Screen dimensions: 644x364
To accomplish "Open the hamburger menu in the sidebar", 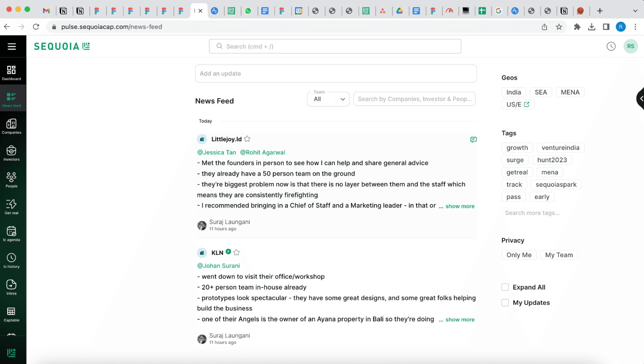I will pyautogui.click(x=11, y=46).
